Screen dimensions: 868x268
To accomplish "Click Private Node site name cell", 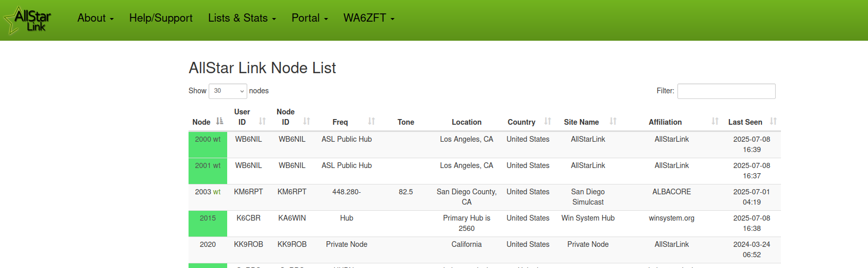I will coord(588,244).
